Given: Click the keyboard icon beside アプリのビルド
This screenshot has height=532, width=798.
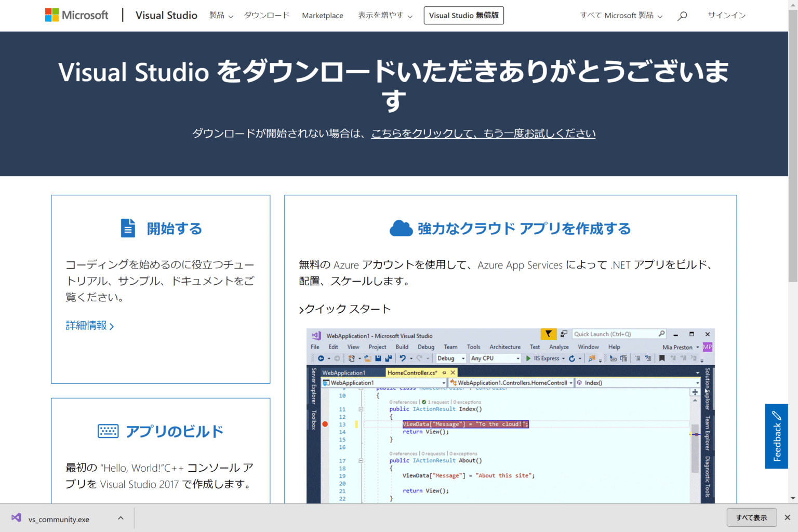Looking at the screenshot, I should [x=108, y=431].
